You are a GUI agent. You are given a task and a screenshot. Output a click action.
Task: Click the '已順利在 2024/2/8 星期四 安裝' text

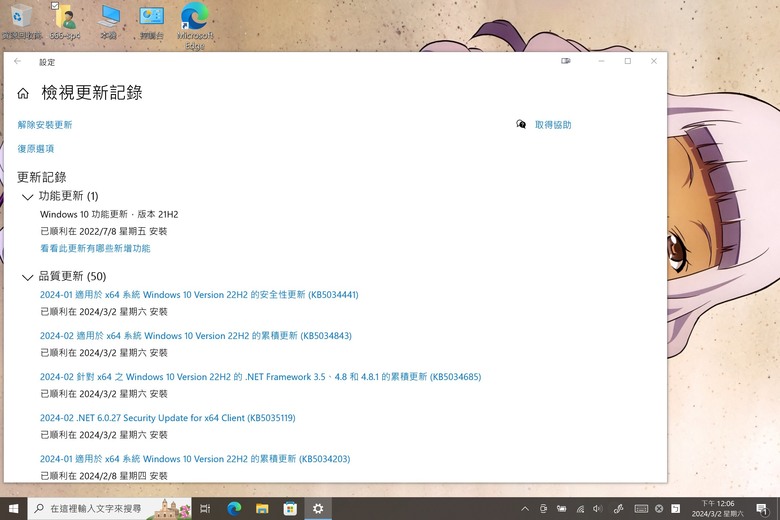(x=103, y=476)
